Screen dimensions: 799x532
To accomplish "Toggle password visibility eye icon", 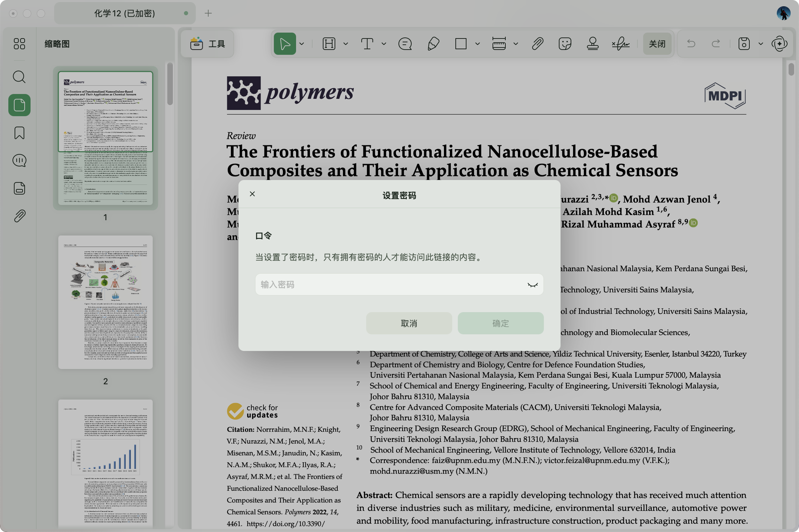I will click(x=532, y=285).
